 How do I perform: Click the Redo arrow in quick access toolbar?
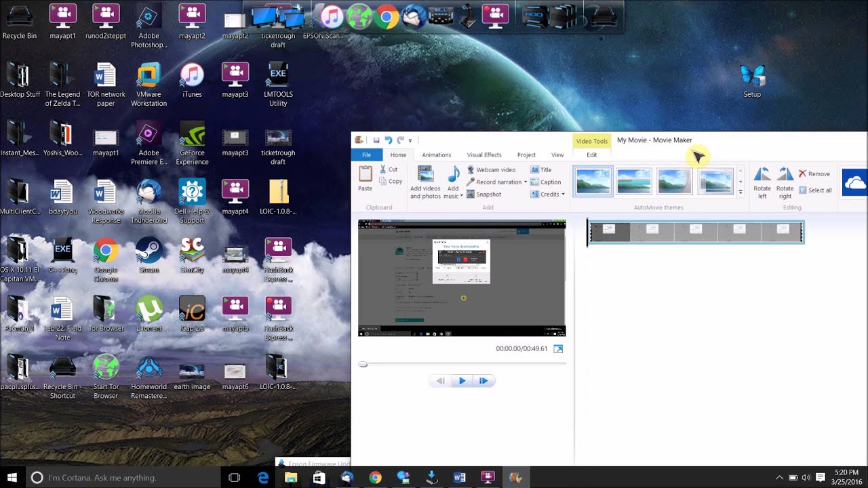click(x=400, y=140)
